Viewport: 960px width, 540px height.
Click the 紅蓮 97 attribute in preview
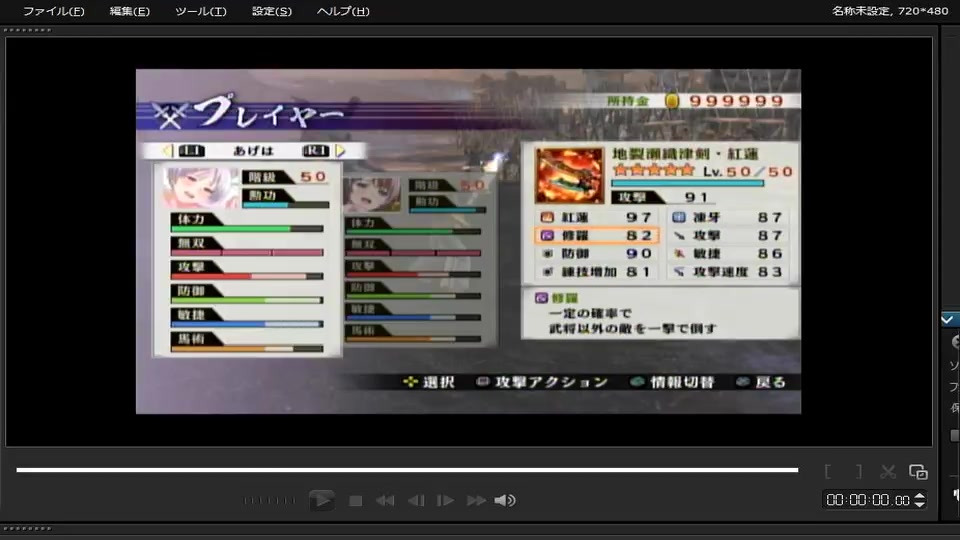click(597, 217)
